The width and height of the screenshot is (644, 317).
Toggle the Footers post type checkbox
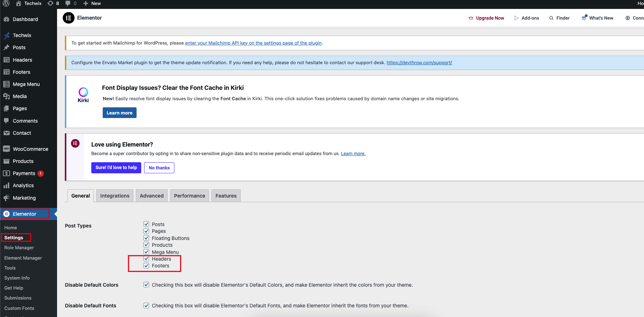point(146,266)
